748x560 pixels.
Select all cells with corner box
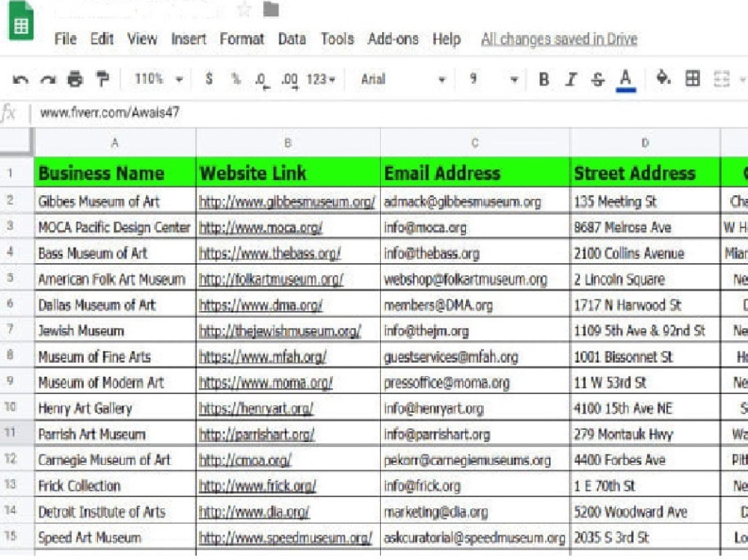(16, 141)
